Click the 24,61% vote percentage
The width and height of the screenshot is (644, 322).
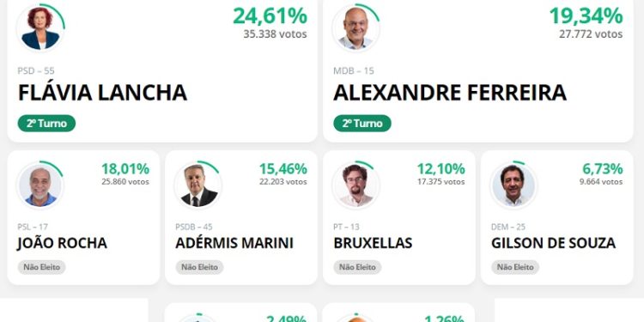point(270,16)
